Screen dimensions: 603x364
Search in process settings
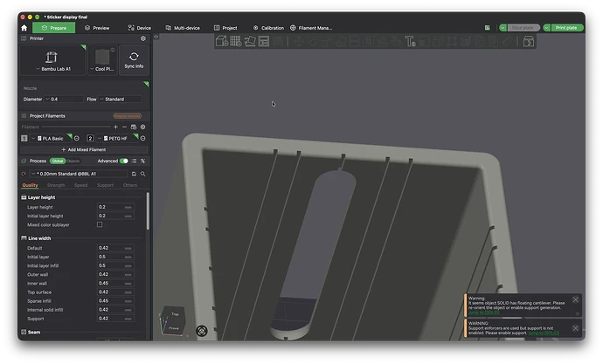(x=142, y=174)
